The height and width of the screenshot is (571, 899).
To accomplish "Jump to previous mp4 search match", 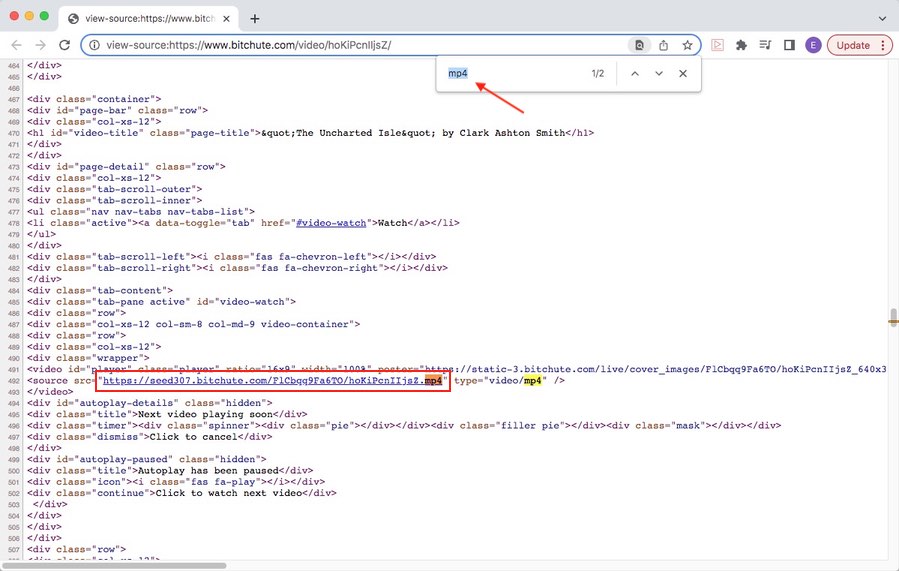I will (635, 73).
